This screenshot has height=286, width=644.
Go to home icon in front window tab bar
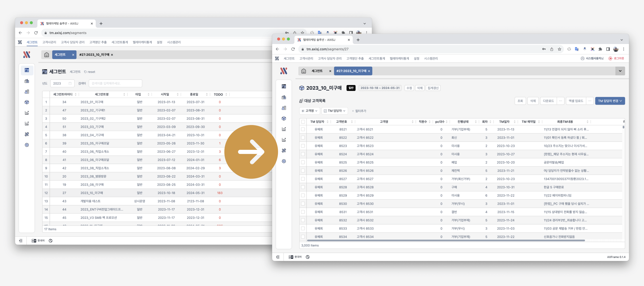coord(304,71)
